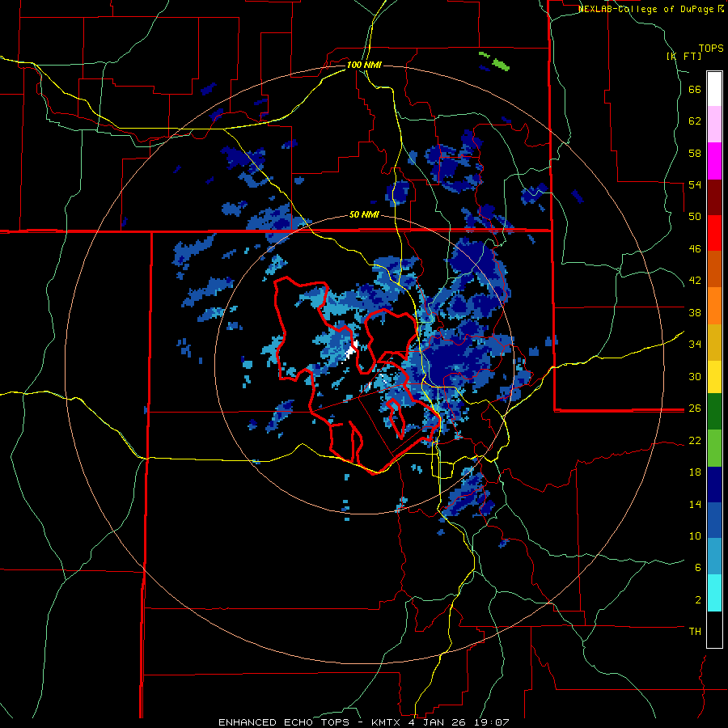
Task: Click the legend value "34"
Action: 695,344
